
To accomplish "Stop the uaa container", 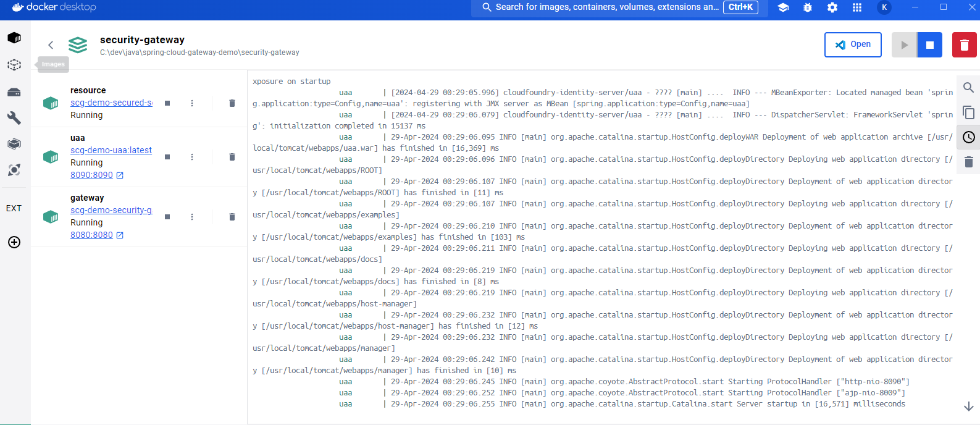I will click(167, 157).
